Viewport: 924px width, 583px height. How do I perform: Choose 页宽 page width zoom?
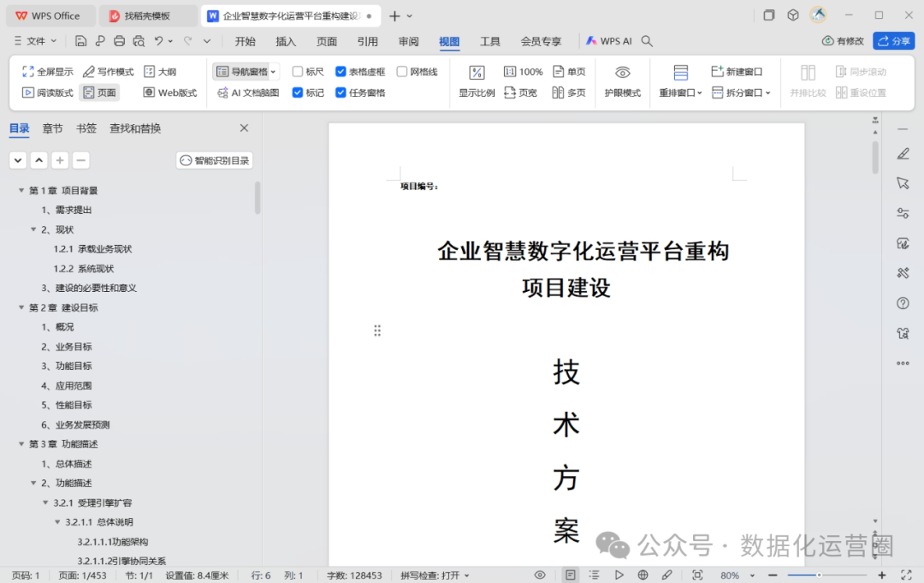521,92
